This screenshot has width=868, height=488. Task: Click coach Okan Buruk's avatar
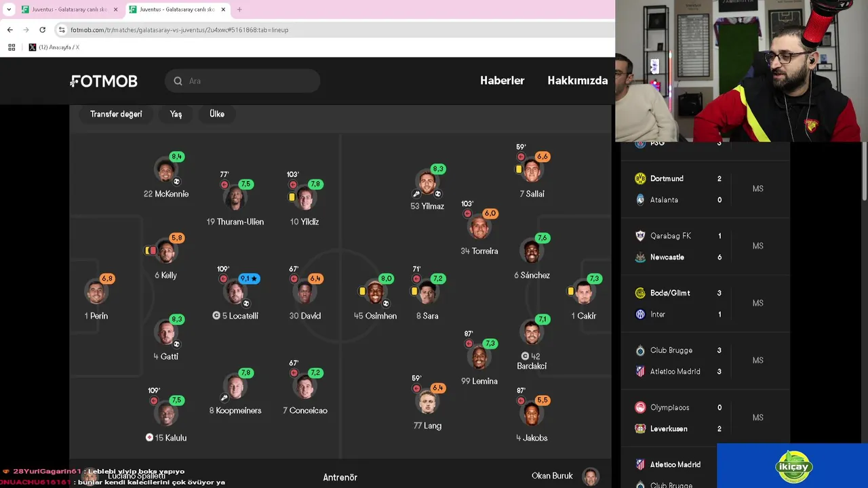point(591,476)
